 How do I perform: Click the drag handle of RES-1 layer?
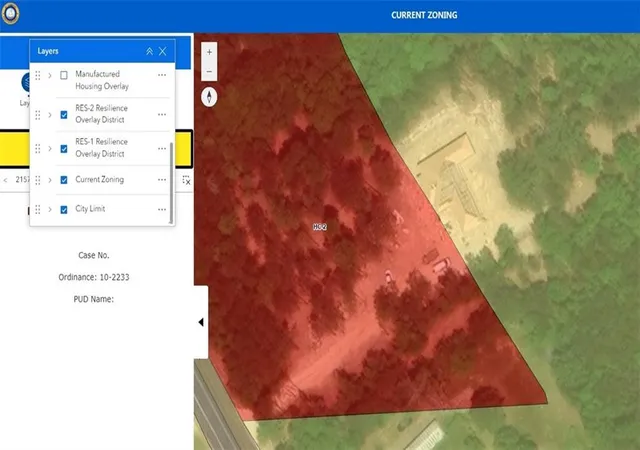(38, 149)
